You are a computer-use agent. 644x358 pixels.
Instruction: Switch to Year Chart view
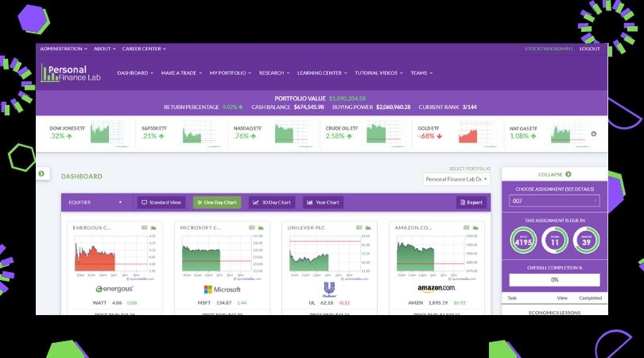point(324,202)
